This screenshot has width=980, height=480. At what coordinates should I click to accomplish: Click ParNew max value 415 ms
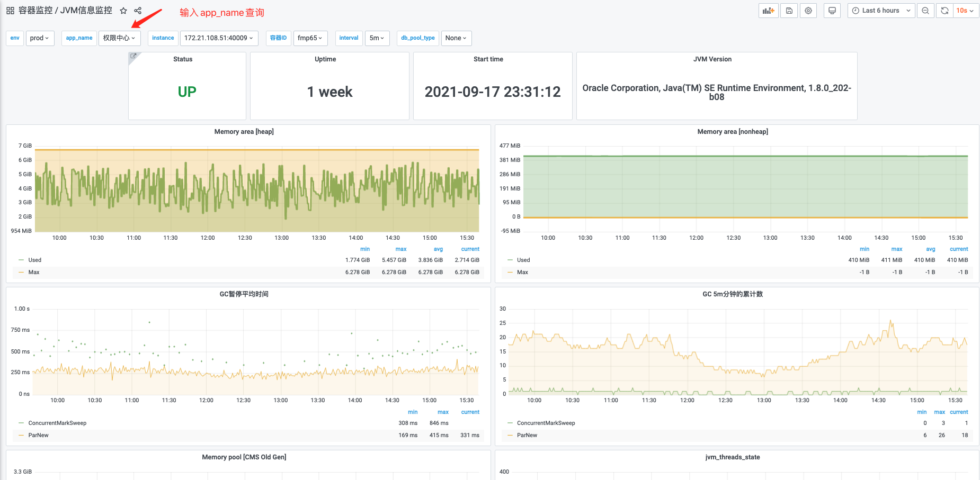tap(439, 436)
